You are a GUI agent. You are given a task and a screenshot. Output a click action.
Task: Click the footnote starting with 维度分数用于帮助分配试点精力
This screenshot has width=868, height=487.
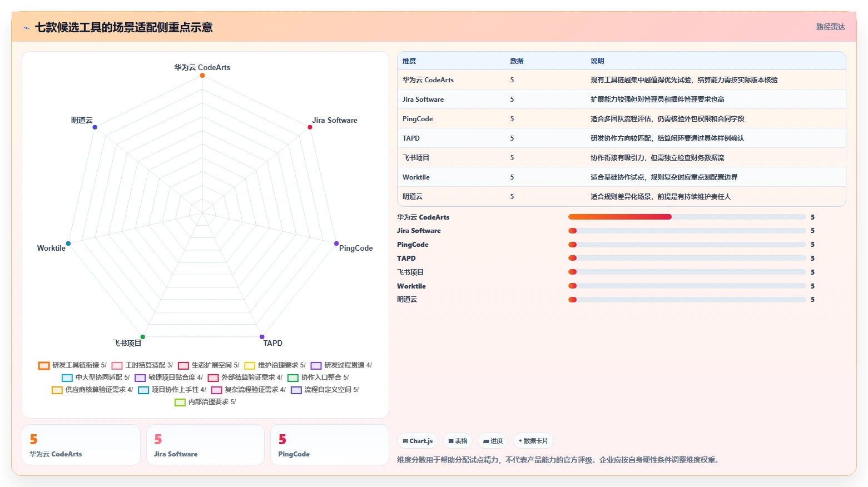(559, 460)
